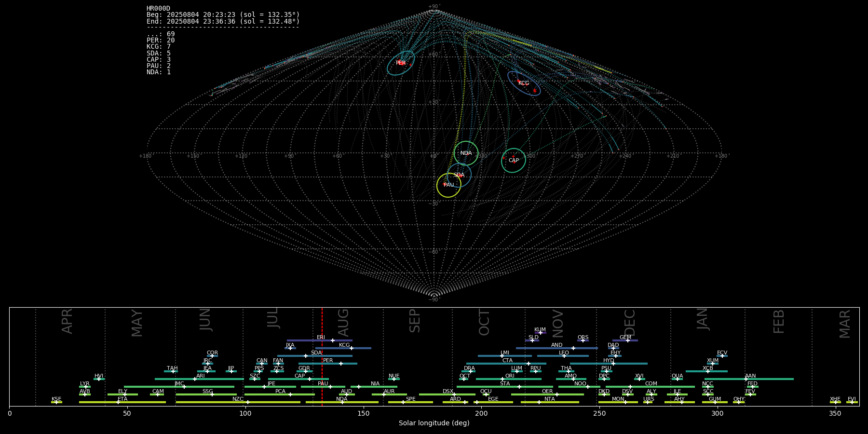Click the 350 tick on solar longitude axis
Screen dimensions: 868x434
pyautogui.click(x=835, y=413)
